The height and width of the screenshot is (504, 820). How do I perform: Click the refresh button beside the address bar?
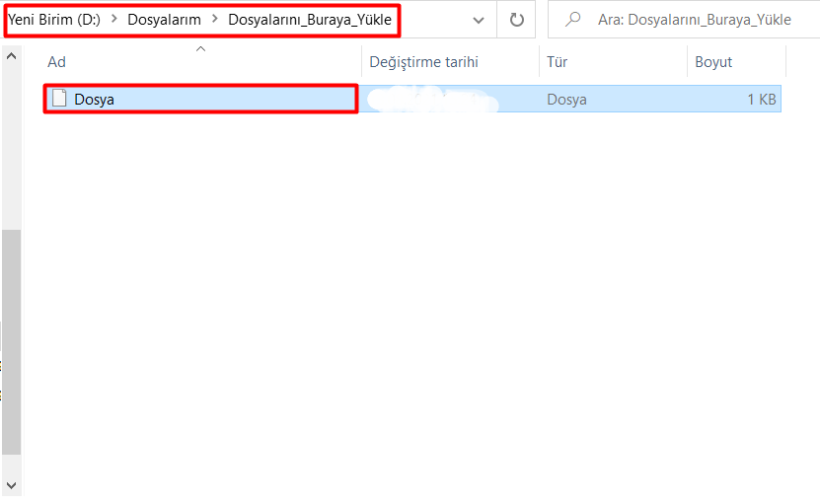(516, 20)
